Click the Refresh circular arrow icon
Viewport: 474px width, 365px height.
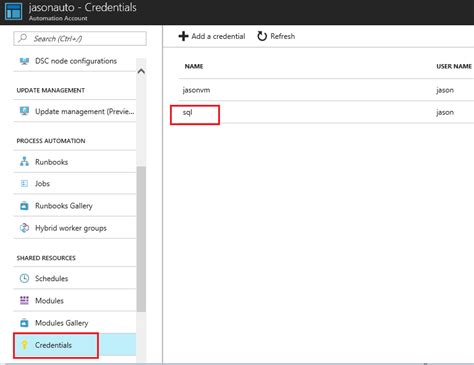pos(262,36)
